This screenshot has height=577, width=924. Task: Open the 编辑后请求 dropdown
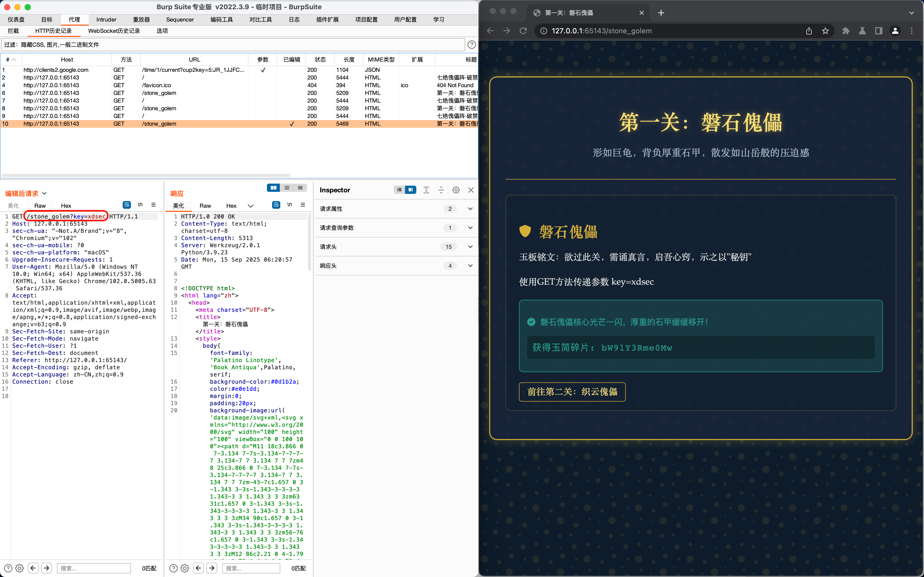[44, 193]
